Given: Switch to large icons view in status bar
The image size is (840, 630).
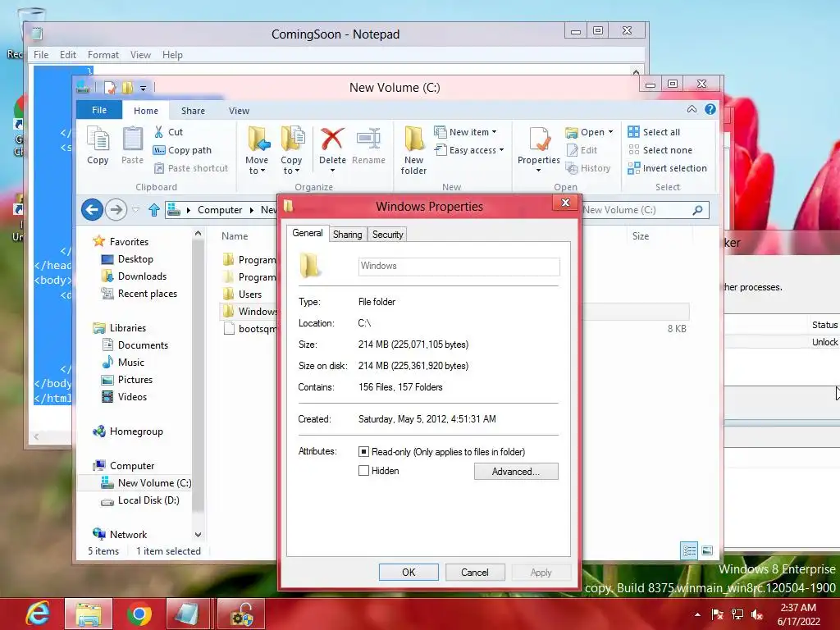Looking at the screenshot, I should tap(707, 550).
